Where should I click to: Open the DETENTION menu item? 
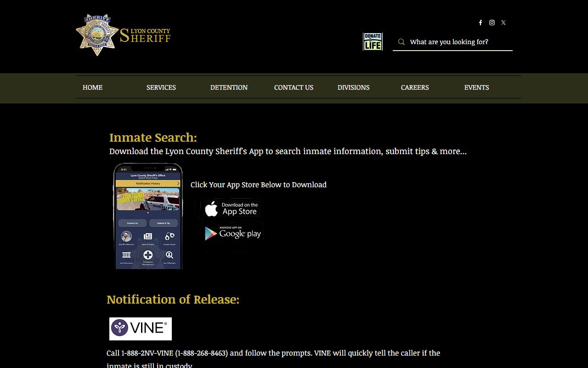point(229,87)
